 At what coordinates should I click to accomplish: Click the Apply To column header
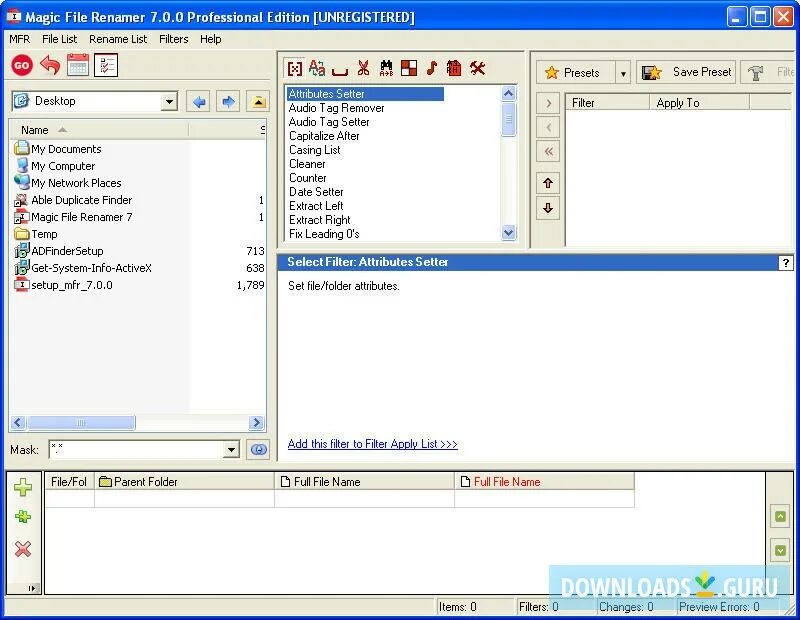pyautogui.click(x=699, y=103)
